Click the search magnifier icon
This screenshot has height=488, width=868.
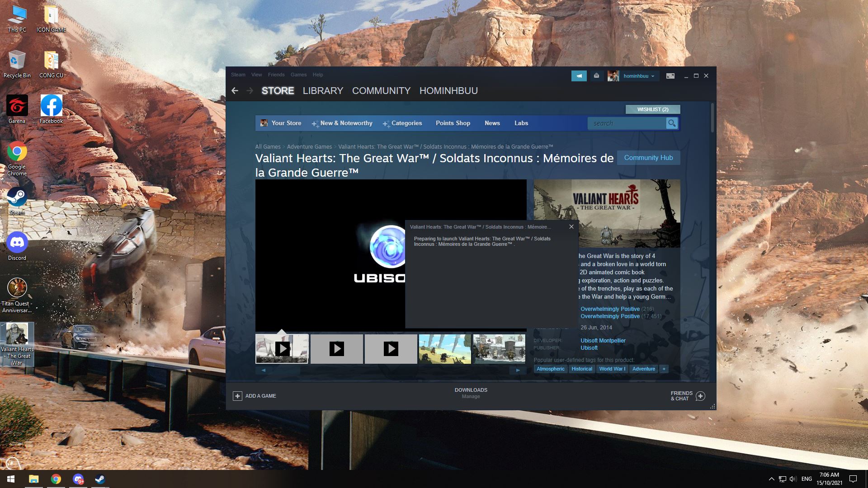coord(672,123)
